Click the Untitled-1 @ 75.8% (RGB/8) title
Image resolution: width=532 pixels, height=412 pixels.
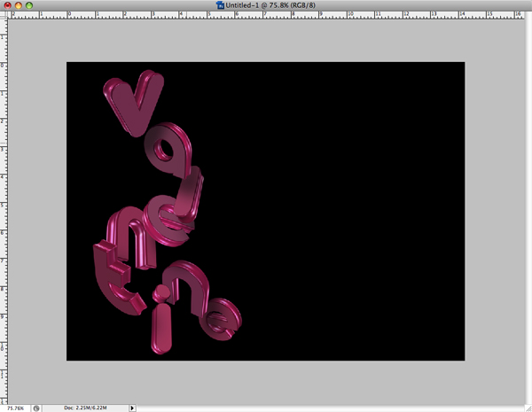270,5
